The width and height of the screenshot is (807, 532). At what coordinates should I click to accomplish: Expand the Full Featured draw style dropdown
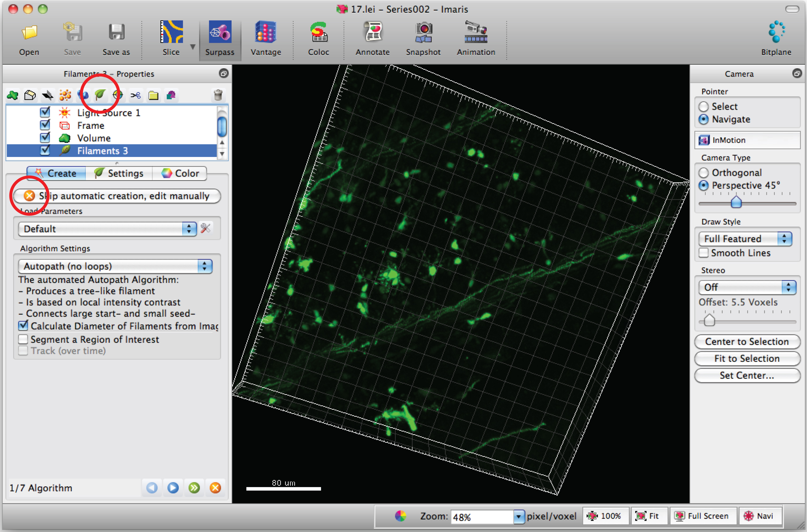coord(745,239)
